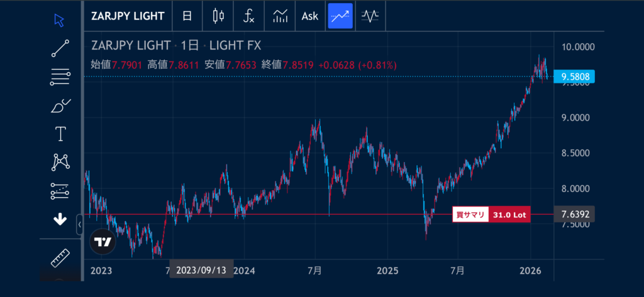
Task: Open the 日 timeframe interval dropdown
Action: pos(187,16)
